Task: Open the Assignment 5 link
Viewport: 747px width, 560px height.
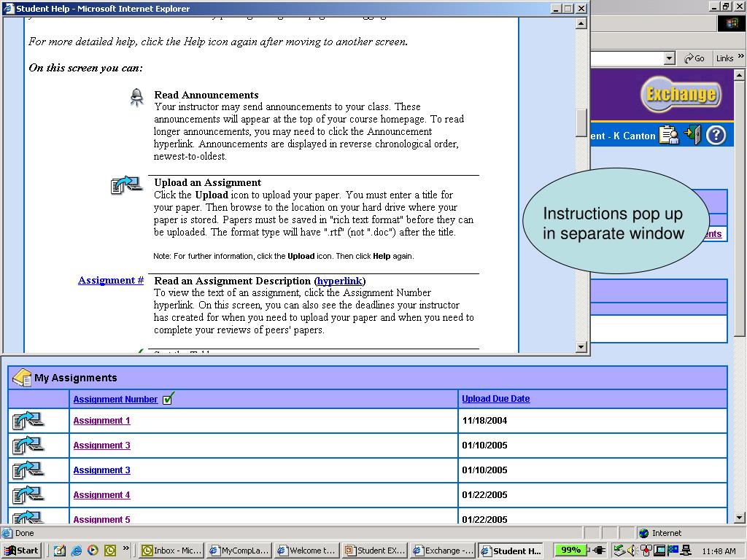Action: pos(101,519)
